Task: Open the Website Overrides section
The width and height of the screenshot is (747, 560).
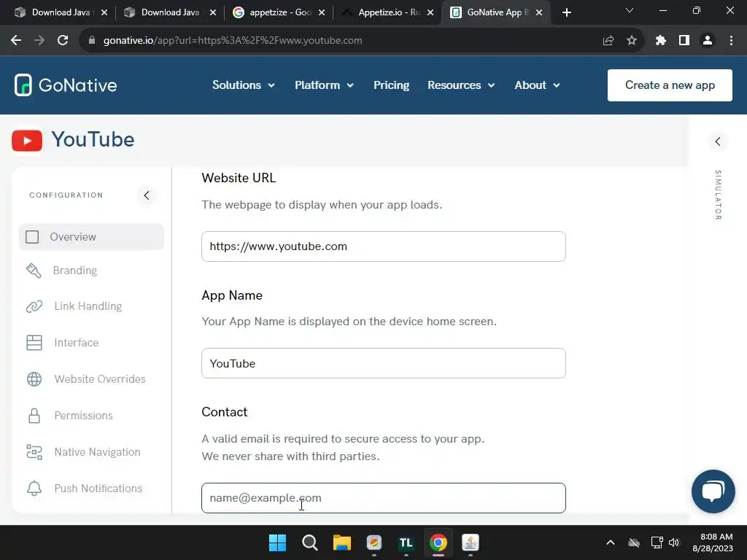Action: (86, 379)
